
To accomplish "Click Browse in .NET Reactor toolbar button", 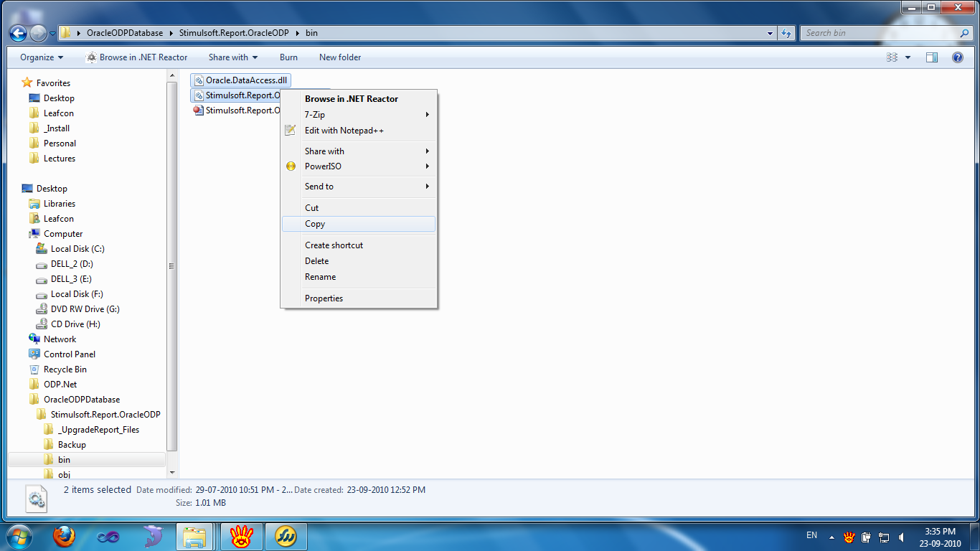I will click(137, 57).
